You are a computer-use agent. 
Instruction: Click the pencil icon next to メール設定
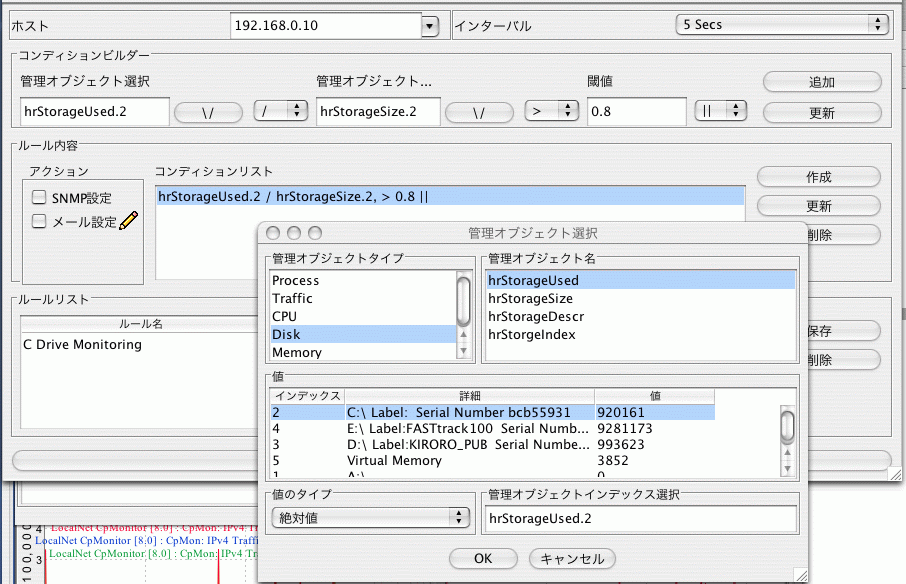tap(129, 221)
